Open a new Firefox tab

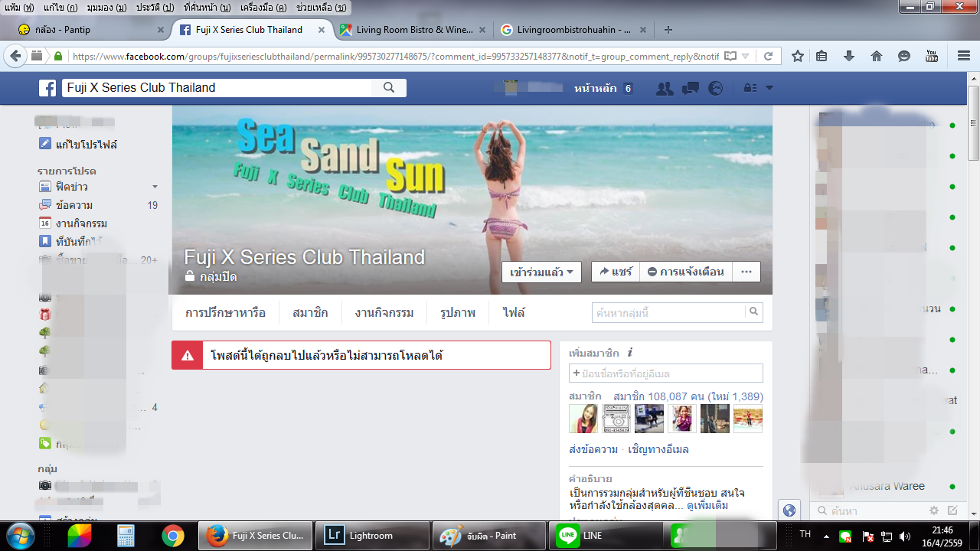[x=668, y=30]
